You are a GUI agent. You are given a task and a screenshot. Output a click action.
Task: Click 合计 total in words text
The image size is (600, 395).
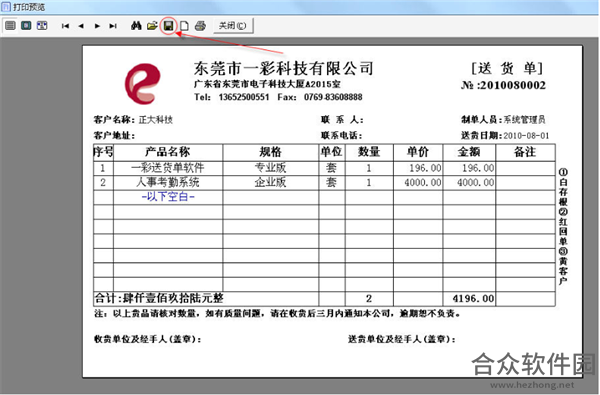[x=159, y=298]
